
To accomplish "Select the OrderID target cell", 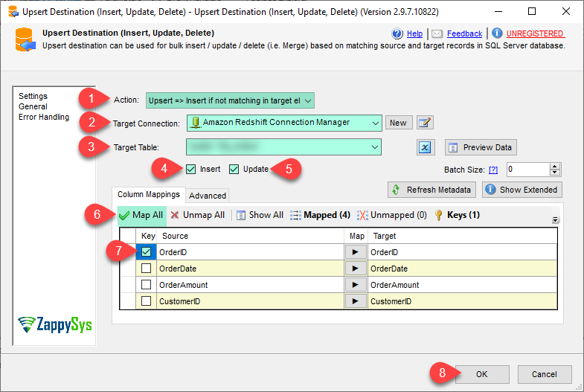I will coord(462,252).
